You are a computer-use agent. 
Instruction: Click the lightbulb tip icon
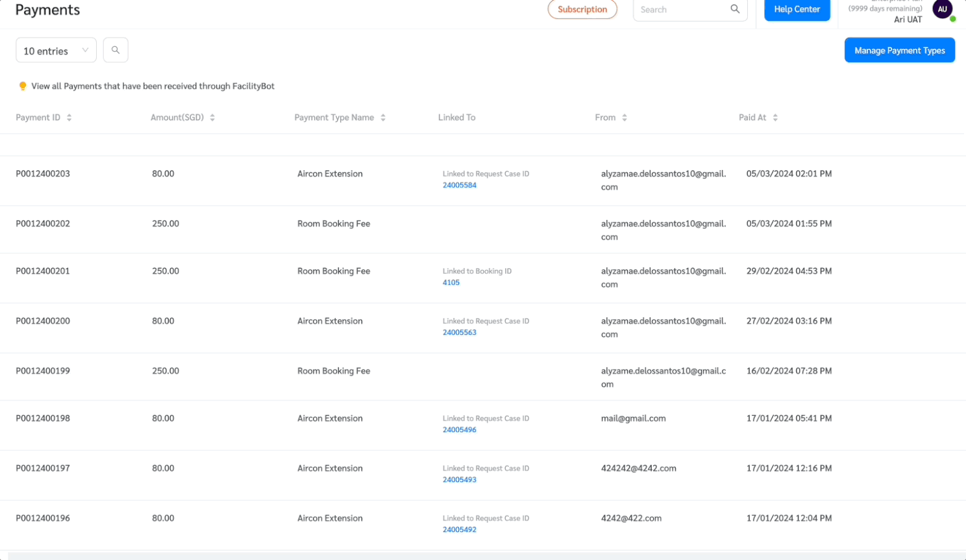[23, 86]
